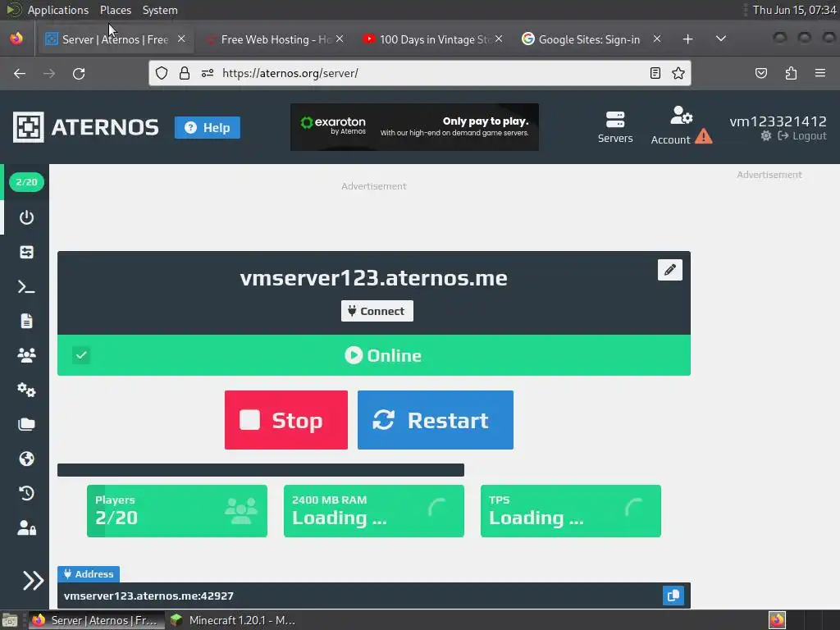The image size is (840, 630).
Task: Expand the list all tabs dropdown
Action: [721, 39]
